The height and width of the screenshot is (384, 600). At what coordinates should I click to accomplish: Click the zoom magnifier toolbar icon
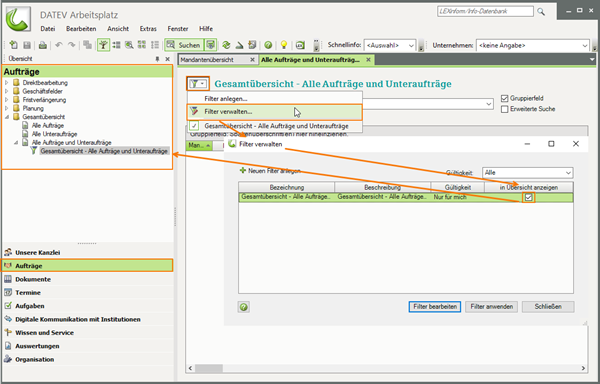(x=129, y=45)
